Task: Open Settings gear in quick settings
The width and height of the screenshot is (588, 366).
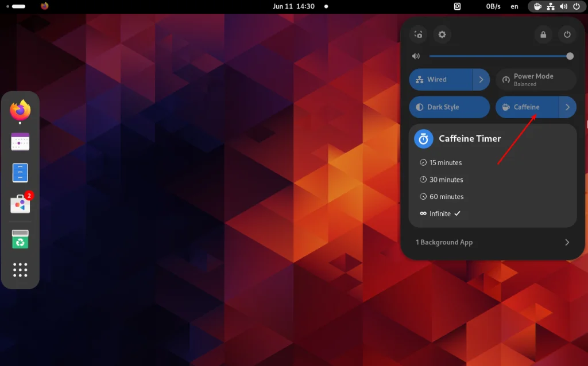Action: click(442, 34)
